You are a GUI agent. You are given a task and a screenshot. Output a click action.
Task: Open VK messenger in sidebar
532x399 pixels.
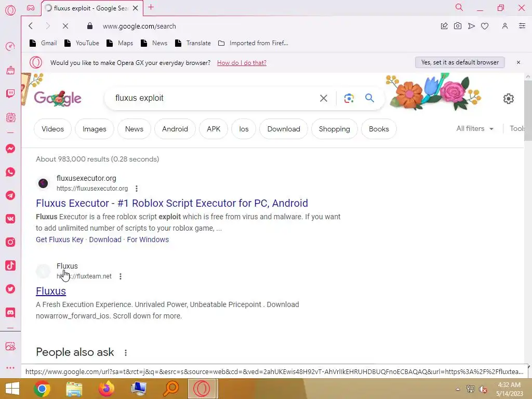point(10,219)
